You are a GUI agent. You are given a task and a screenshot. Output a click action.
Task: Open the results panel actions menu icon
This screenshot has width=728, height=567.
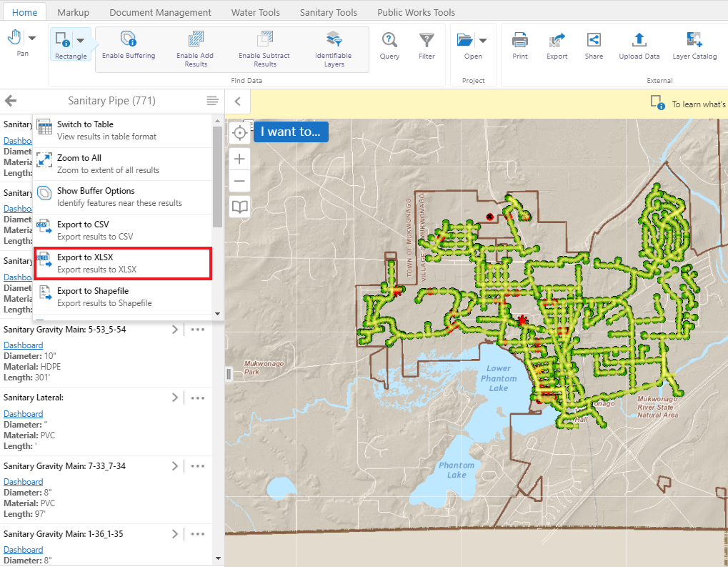click(213, 101)
